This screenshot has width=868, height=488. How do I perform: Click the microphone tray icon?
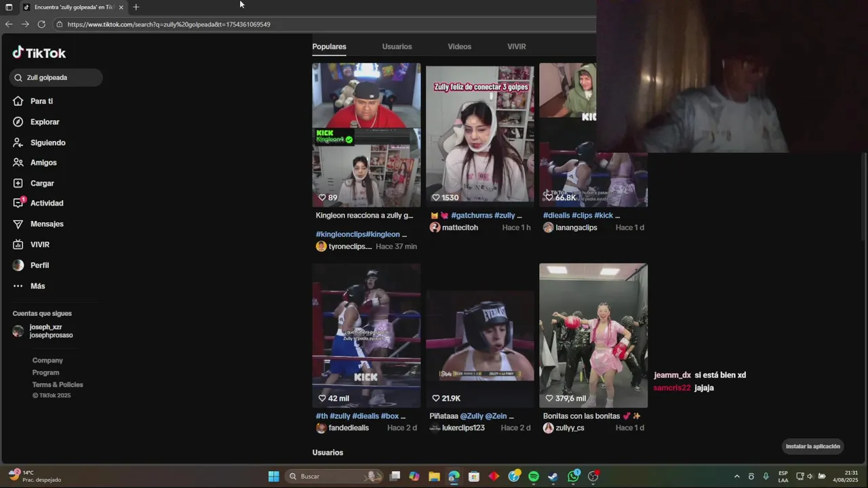click(x=766, y=476)
